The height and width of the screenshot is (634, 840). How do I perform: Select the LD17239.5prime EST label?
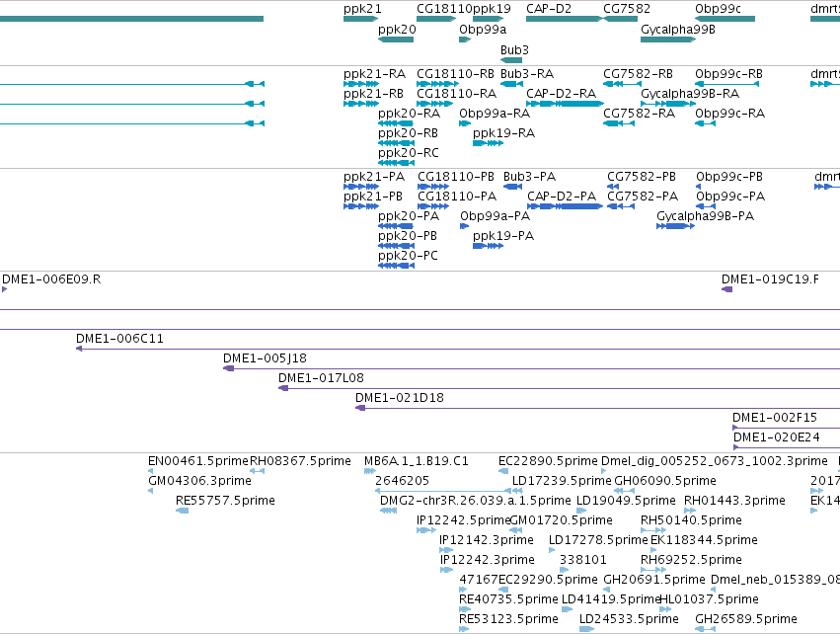coord(562,481)
